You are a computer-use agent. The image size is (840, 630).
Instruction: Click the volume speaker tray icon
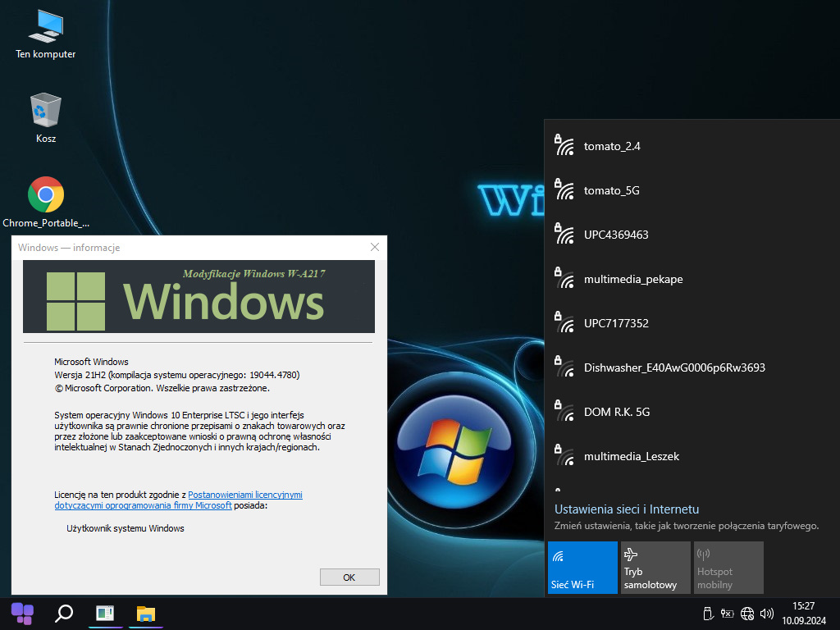(x=767, y=614)
